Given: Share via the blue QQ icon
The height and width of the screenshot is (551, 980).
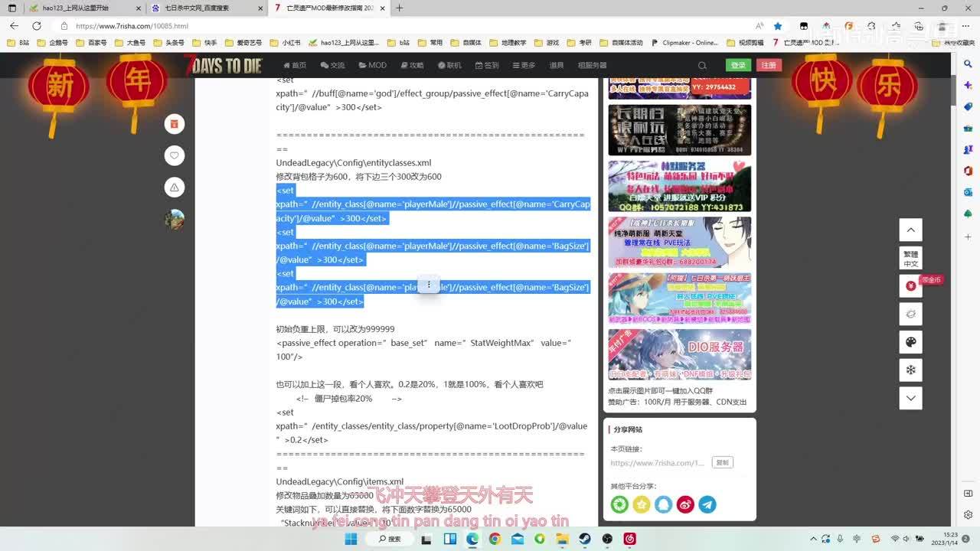Looking at the screenshot, I should click(x=663, y=504).
